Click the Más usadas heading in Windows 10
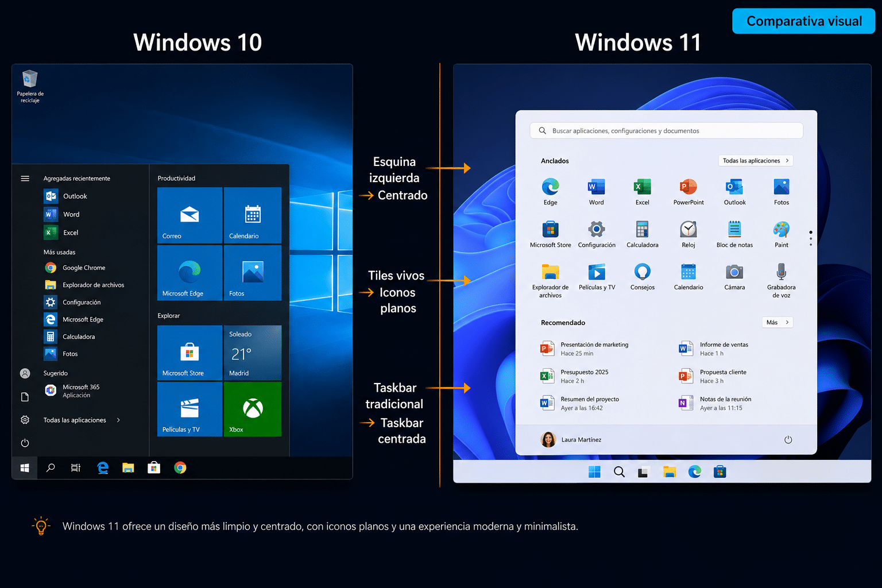The width and height of the screenshot is (882, 588). [x=59, y=252]
